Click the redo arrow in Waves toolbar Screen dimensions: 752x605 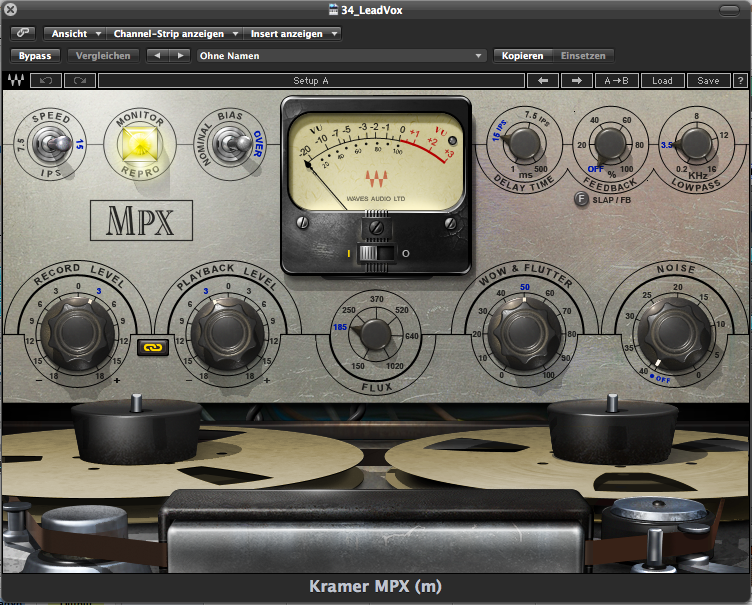[x=79, y=81]
